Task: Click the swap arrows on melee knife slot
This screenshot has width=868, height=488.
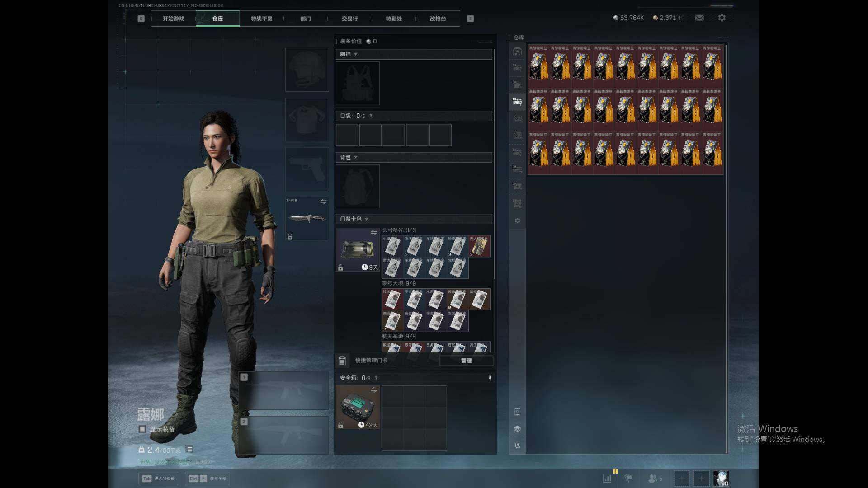Action: (x=323, y=202)
